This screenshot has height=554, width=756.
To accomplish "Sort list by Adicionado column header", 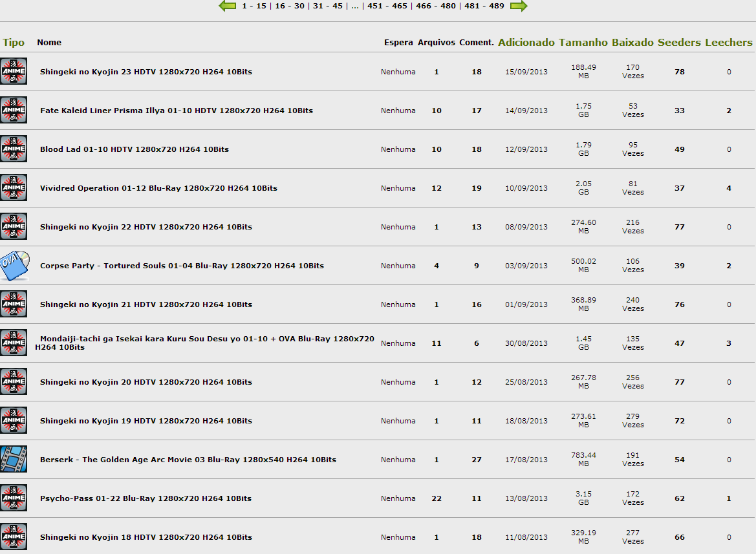I will pos(526,43).
